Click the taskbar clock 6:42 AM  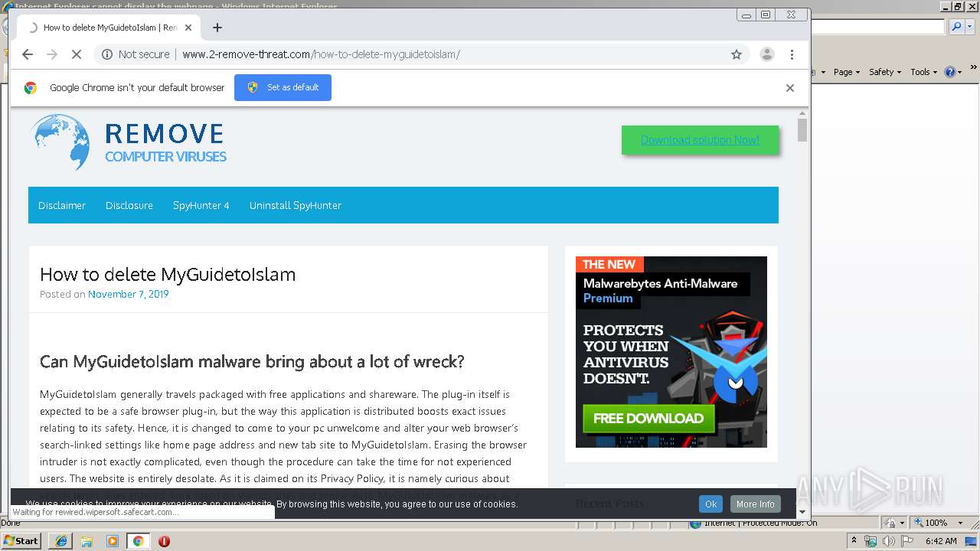[941, 541]
